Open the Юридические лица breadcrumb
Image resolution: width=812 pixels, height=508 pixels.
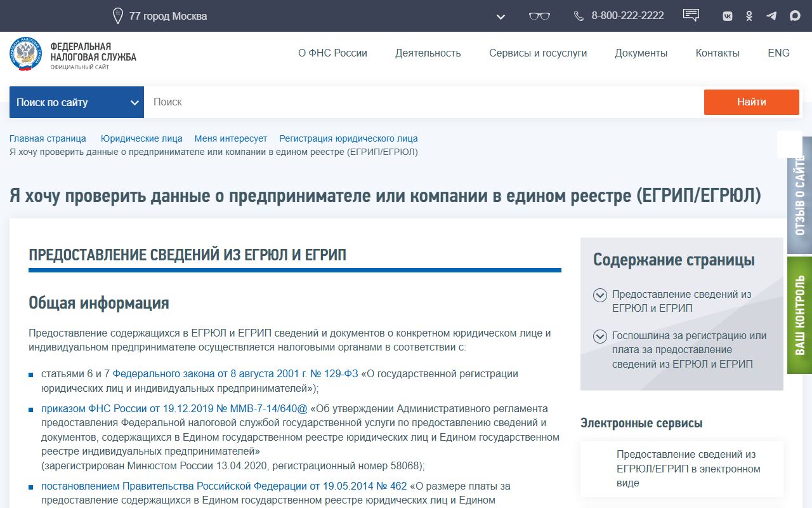141,138
